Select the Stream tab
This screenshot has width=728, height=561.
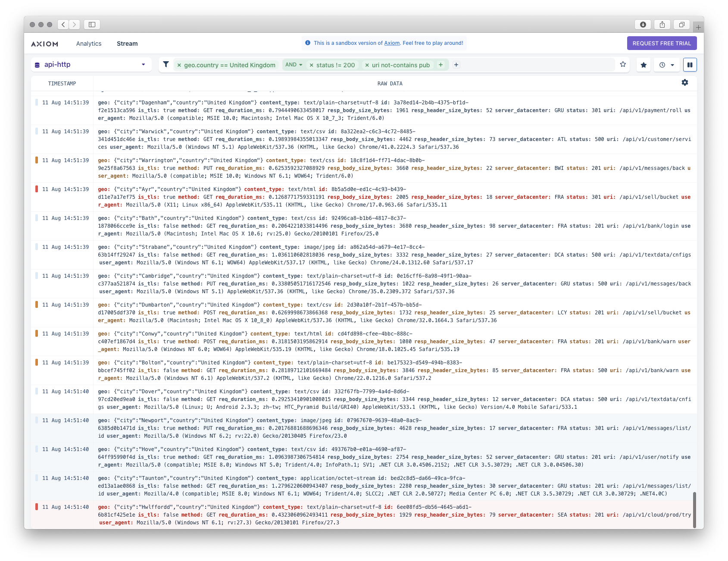click(x=127, y=44)
